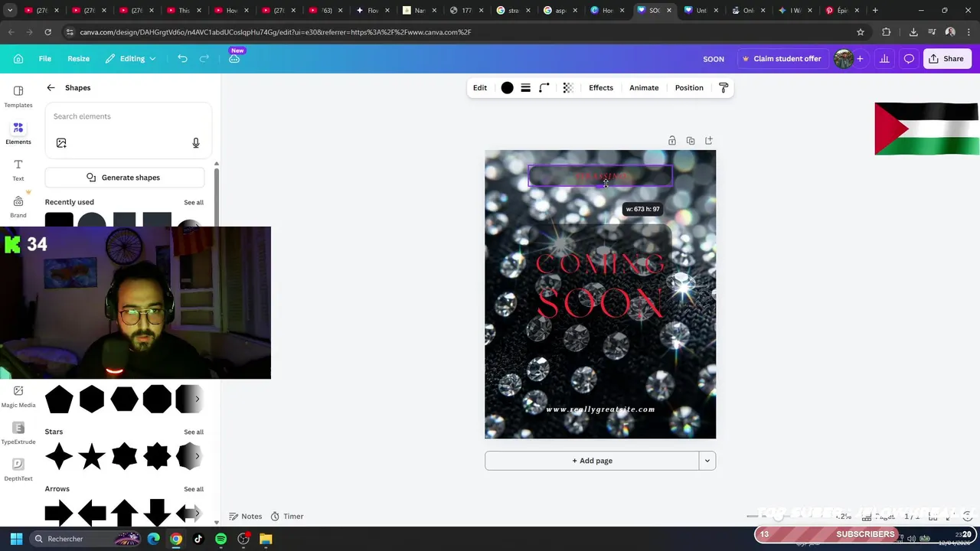Open the DepthText app
980x551 pixels.
[x=18, y=469]
